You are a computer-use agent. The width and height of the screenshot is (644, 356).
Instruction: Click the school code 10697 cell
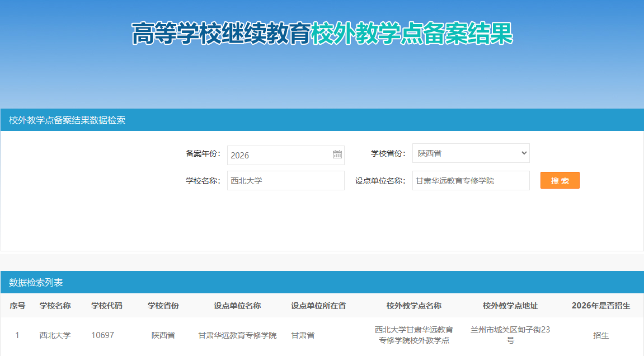click(x=103, y=335)
